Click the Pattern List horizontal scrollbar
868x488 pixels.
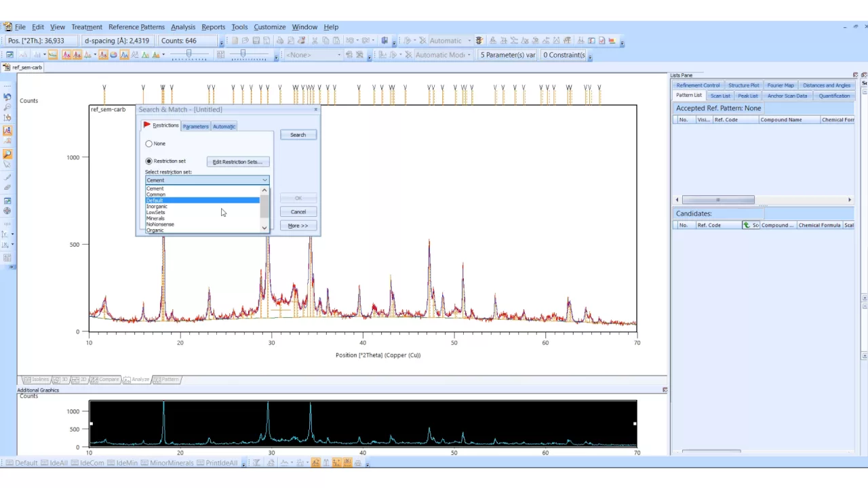718,200
